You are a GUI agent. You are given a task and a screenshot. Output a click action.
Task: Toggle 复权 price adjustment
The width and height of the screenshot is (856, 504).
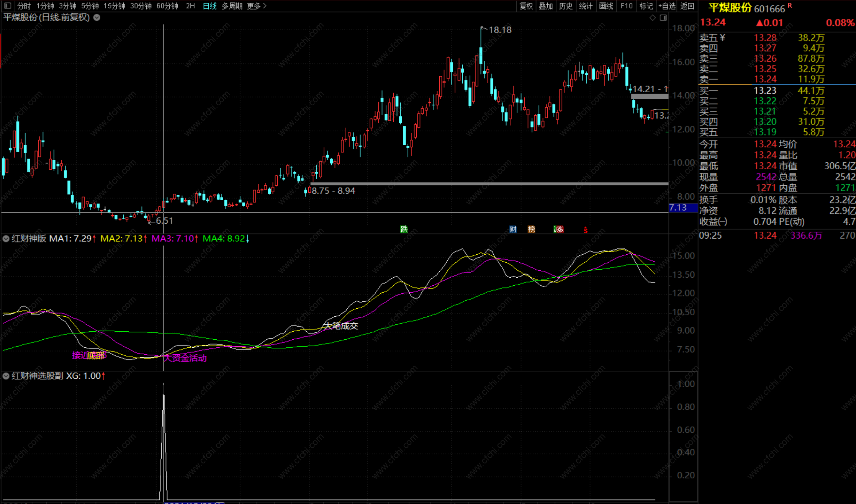click(526, 6)
